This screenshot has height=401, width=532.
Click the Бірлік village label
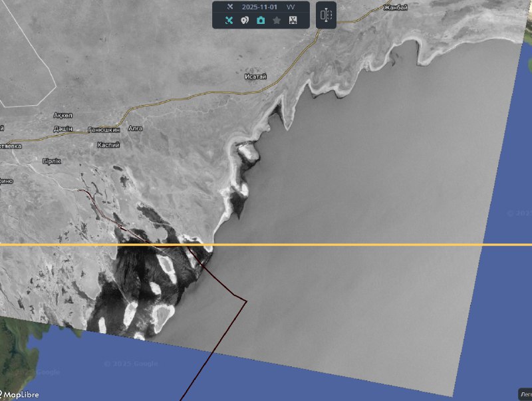[x=51, y=161]
